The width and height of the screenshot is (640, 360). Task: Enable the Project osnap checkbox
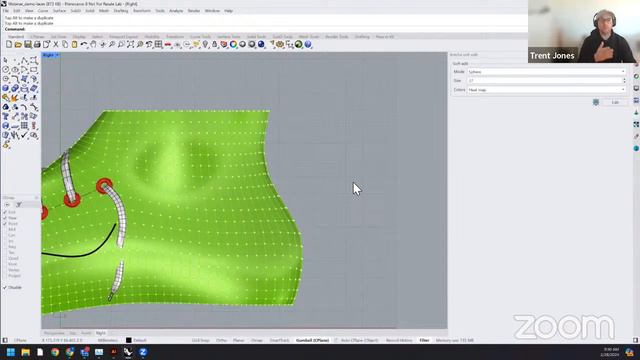(5, 276)
